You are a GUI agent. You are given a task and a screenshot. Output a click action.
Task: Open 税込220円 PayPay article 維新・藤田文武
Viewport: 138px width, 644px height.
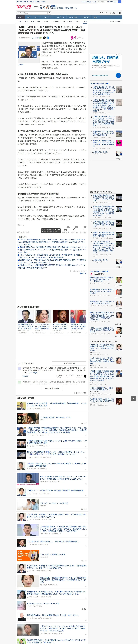pos(102,279)
